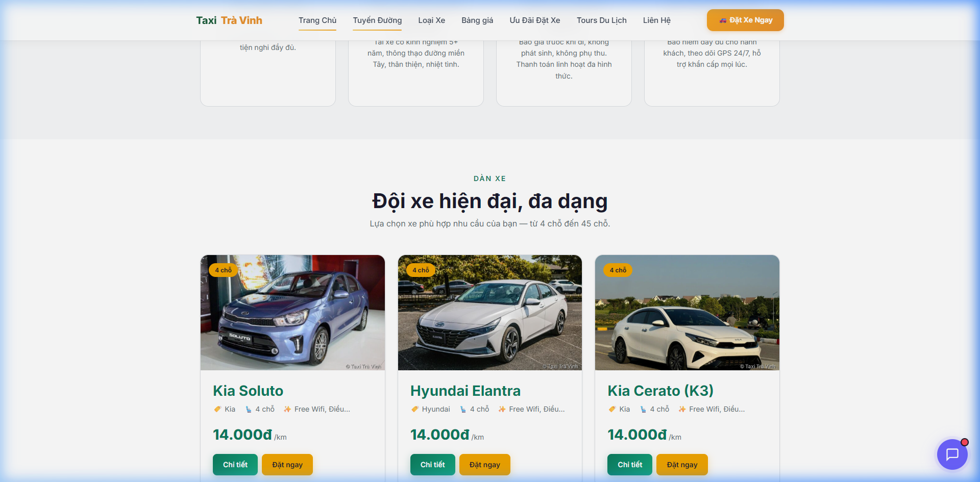Click the Taxi Trà Vinh logo
The height and width of the screenshot is (482, 980).
(x=229, y=20)
